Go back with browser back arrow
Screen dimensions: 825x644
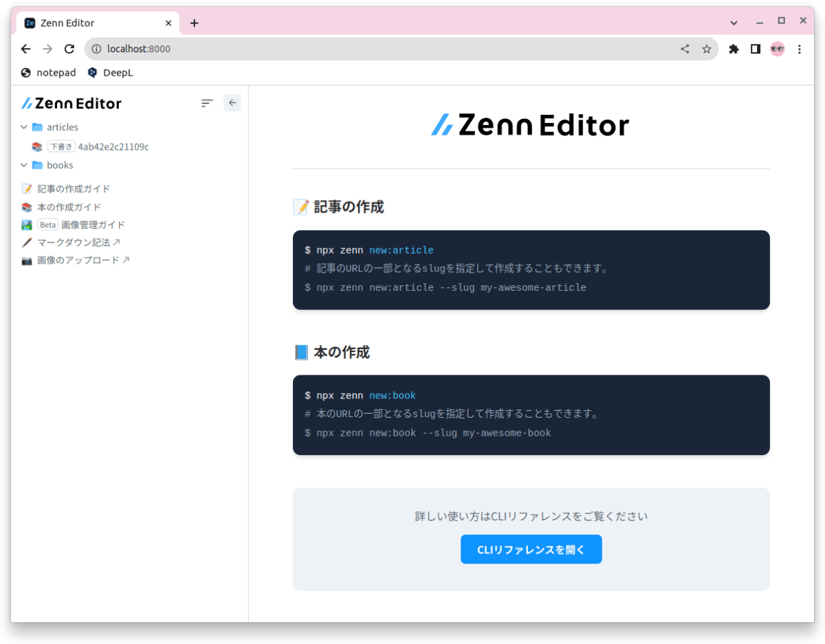pos(25,49)
